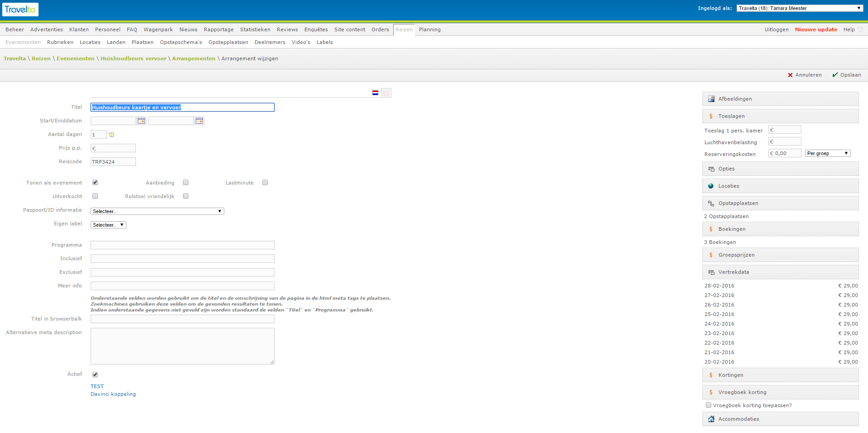Image resolution: width=868 pixels, height=433 pixels.
Task: Open the Nieuwe update link
Action: pyautogui.click(x=816, y=29)
